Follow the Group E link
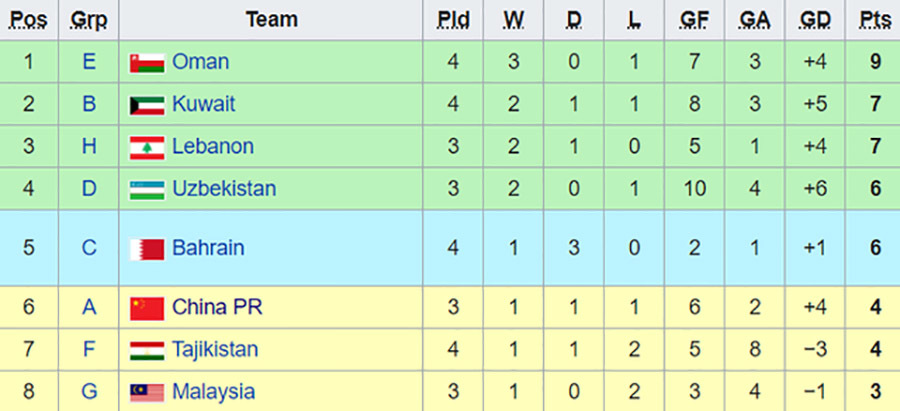The height and width of the screenshot is (411, 900). (89, 62)
